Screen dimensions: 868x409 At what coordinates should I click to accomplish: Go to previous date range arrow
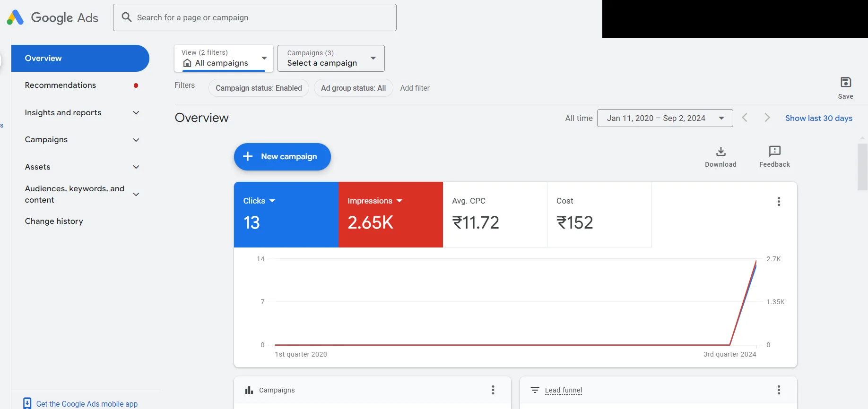745,118
